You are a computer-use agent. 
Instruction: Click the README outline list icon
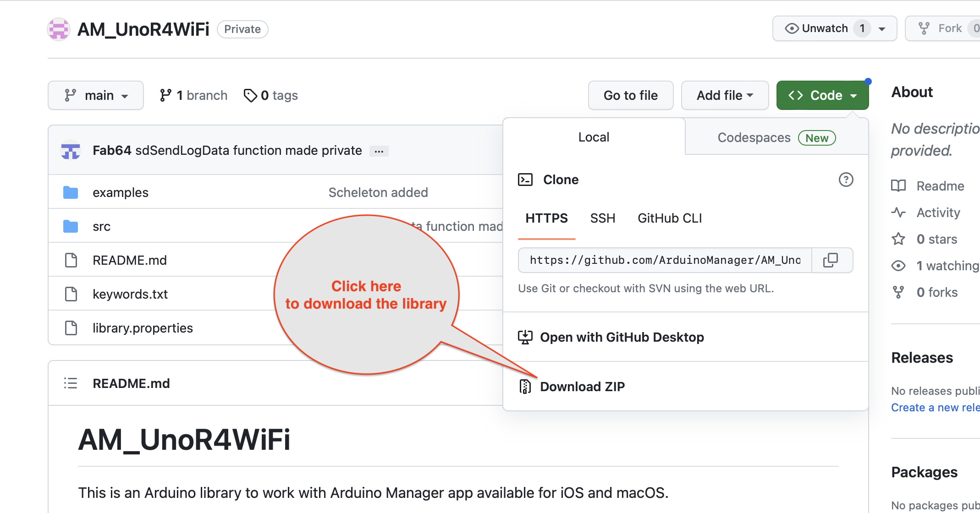[x=71, y=383]
